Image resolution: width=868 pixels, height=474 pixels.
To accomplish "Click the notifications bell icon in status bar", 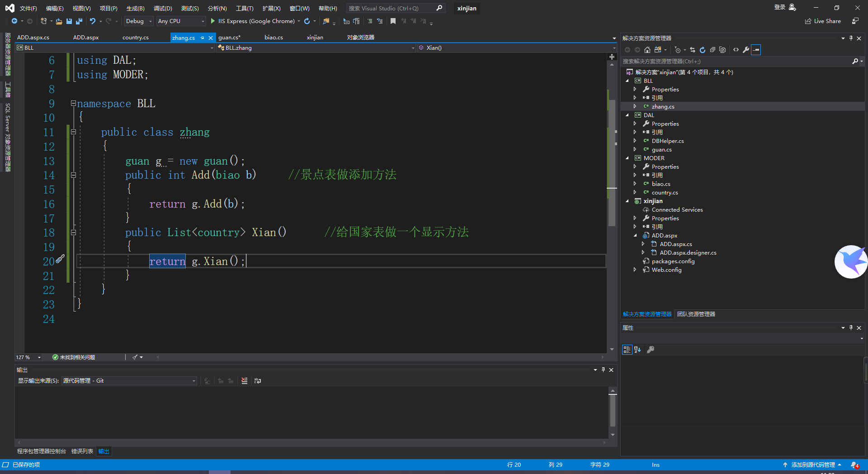I will 854,465.
